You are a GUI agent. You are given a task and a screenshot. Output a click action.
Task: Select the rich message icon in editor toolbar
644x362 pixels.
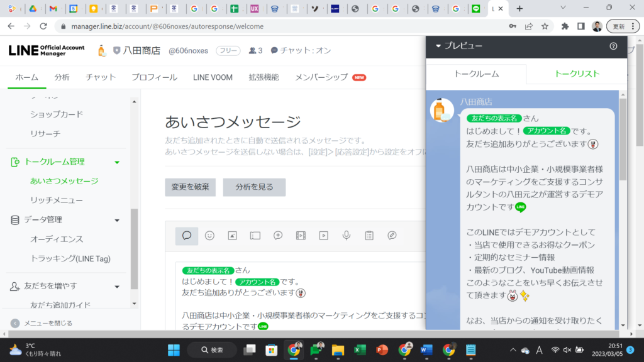pos(278,236)
